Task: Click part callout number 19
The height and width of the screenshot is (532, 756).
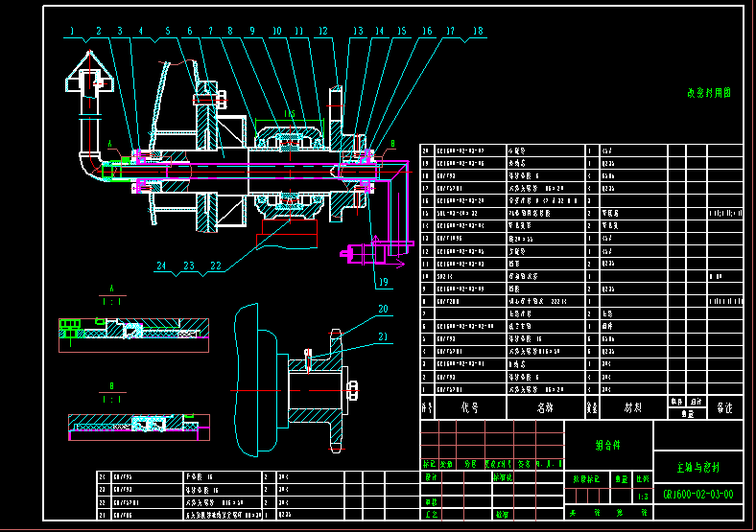Action: point(384,282)
